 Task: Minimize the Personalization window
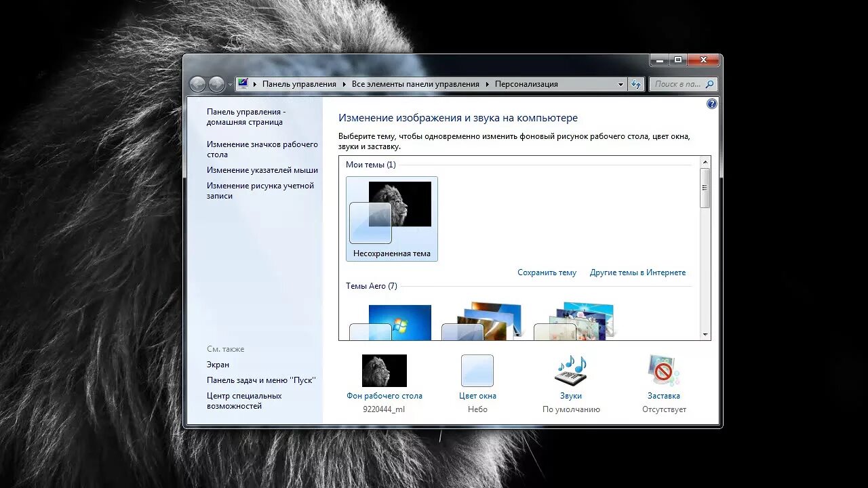[x=660, y=60]
